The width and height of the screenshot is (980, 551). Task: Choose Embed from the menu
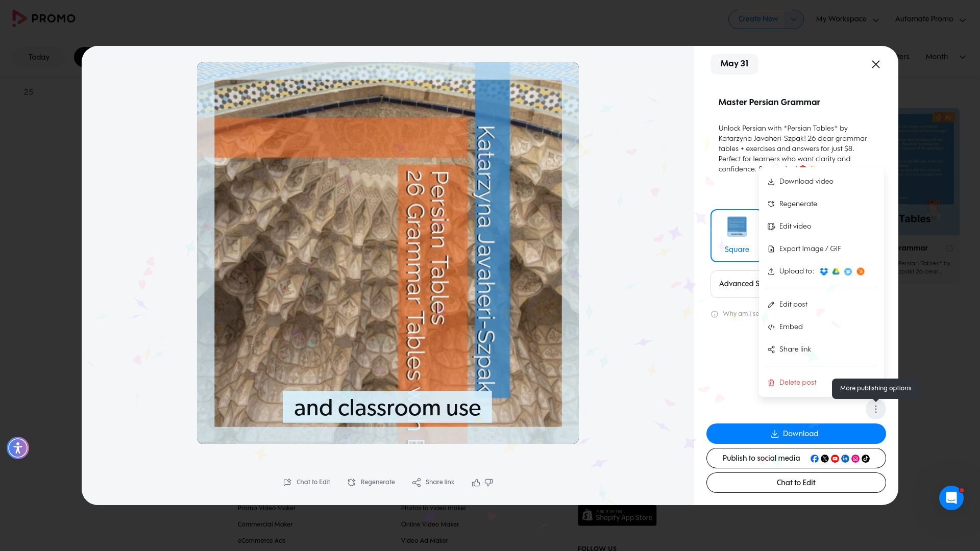(821, 327)
